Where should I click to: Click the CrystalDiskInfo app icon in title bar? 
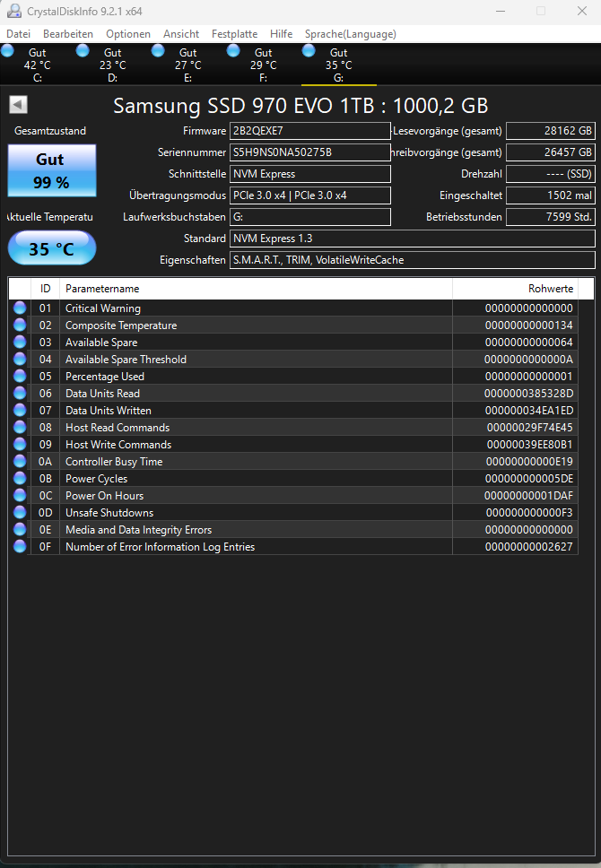[13, 11]
